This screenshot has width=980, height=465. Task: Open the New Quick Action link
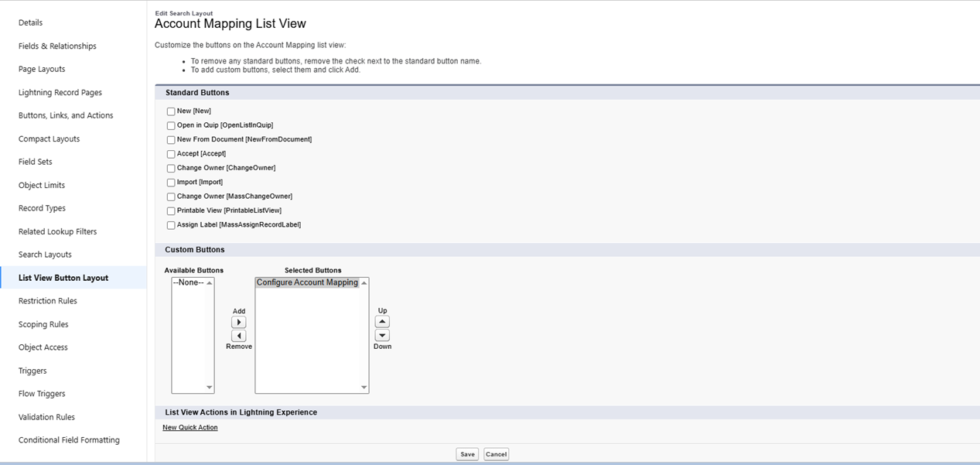(x=190, y=427)
